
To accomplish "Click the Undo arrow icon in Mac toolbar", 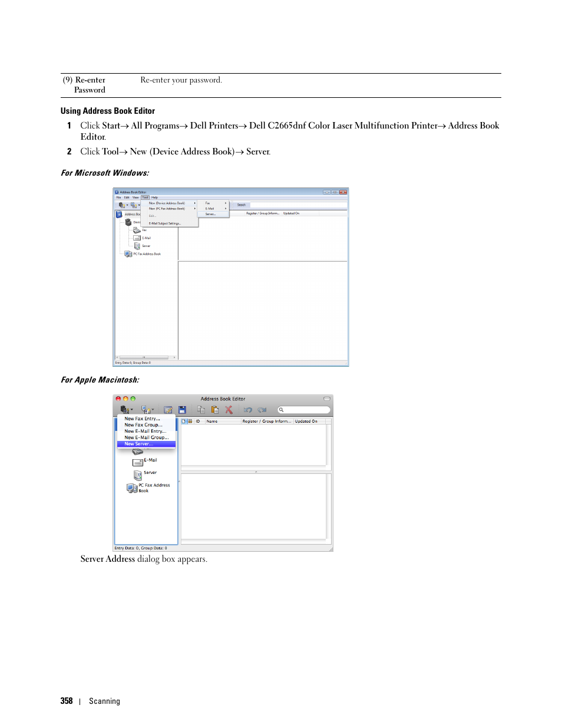I will pyautogui.click(x=248, y=410).
